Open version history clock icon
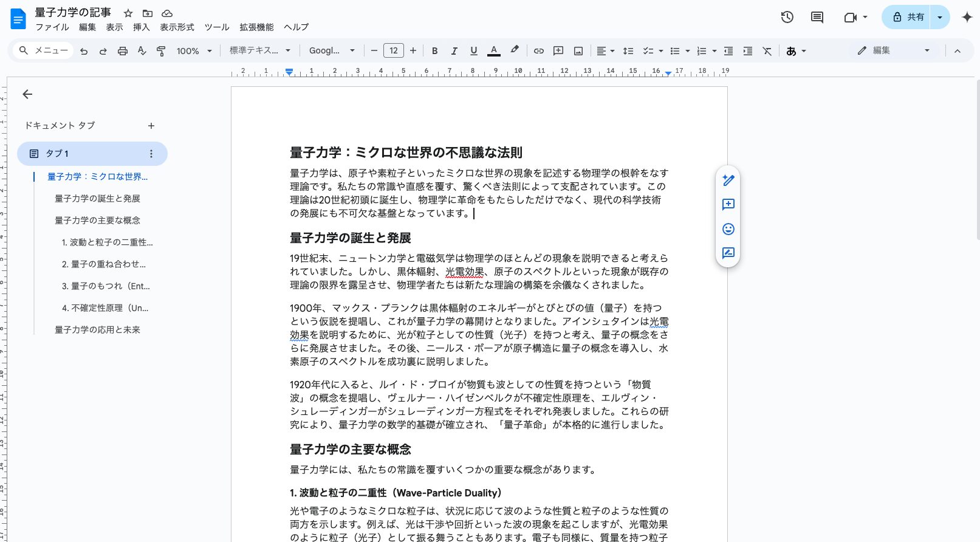 click(x=787, y=17)
